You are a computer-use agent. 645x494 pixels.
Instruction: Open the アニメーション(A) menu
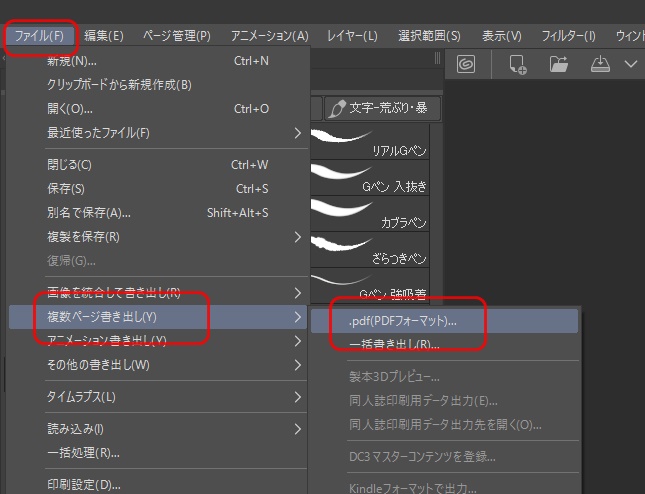pyautogui.click(x=269, y=36)
